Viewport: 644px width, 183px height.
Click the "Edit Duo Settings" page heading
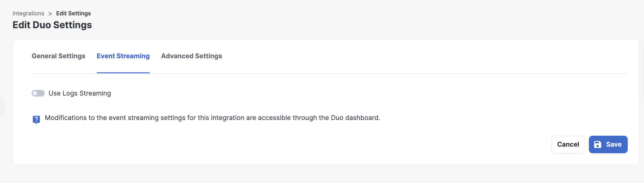point(52,25)
